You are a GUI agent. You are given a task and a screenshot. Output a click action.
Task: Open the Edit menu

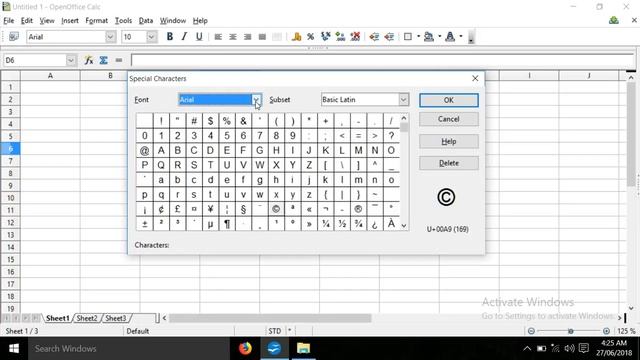(27, 20)
